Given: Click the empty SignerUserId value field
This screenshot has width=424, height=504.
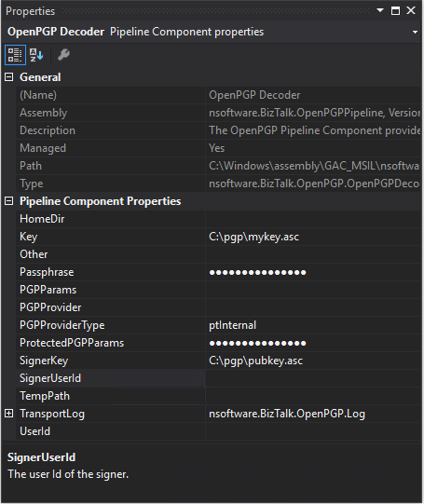Looking at the screenshot, I should click(x=313, y=378).
